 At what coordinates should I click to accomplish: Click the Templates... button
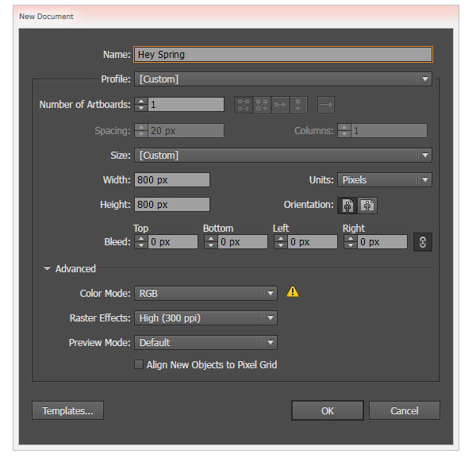click(67, 410)
